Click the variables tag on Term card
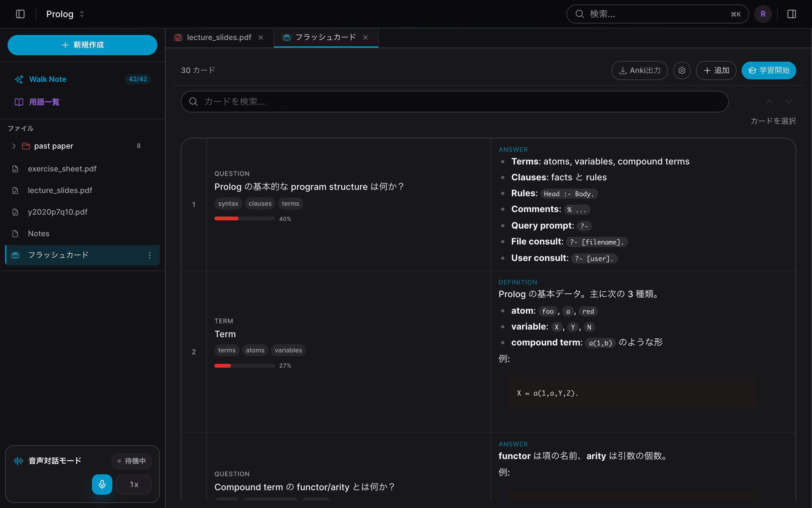Image resolution: width=812 pixels, height=508 pixels. 288,350
